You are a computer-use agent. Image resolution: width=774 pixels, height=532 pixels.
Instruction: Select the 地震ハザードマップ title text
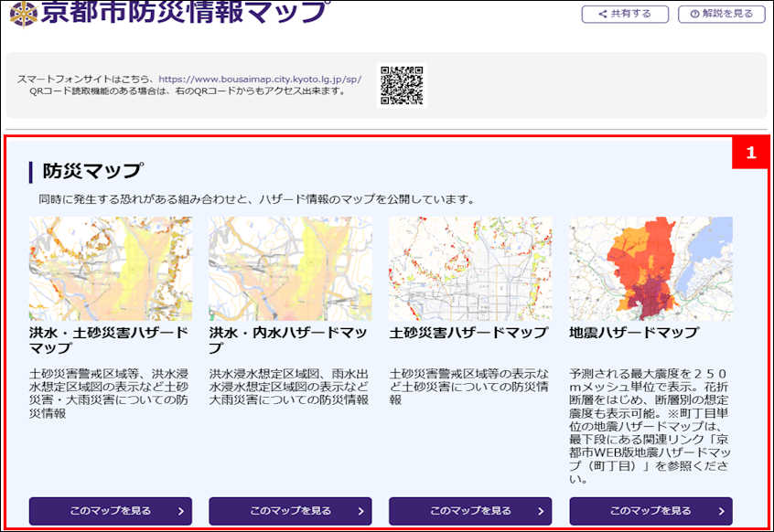point(634,333)
